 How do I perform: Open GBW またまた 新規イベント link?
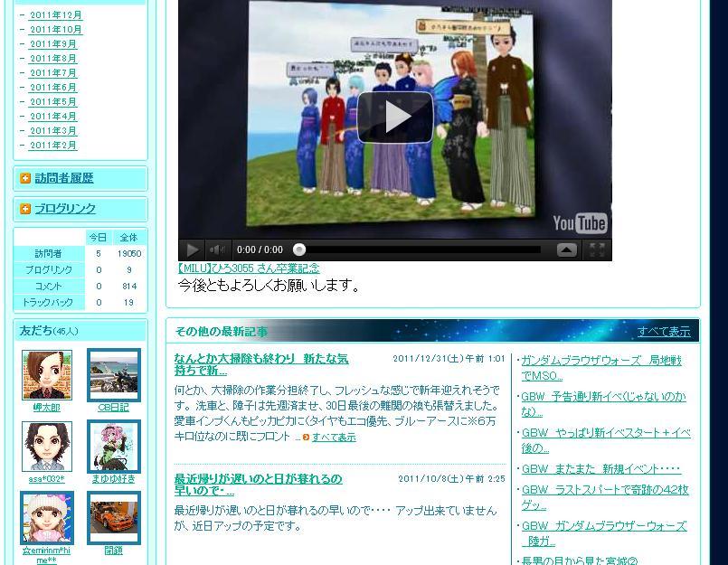coord(600,469)
